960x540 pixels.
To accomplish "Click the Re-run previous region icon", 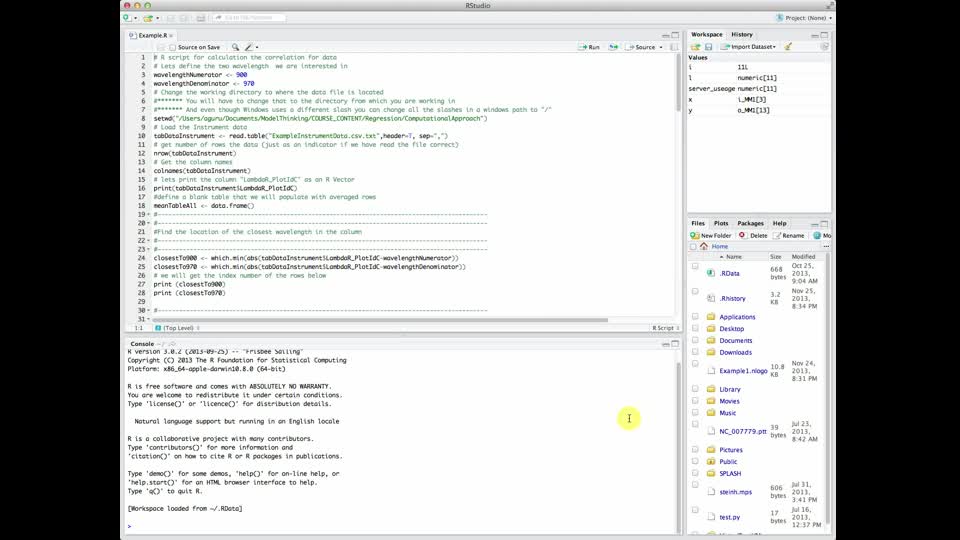I will (x=613, y=47).
